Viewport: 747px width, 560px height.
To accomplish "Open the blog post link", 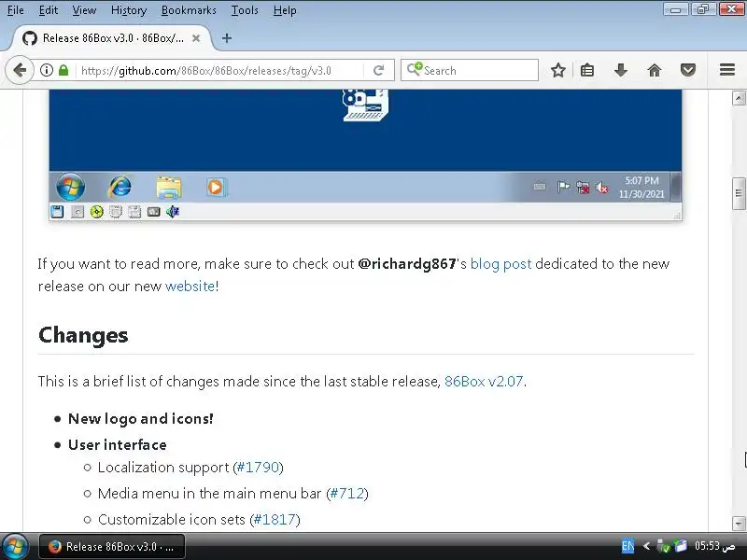I will (500, 264).
